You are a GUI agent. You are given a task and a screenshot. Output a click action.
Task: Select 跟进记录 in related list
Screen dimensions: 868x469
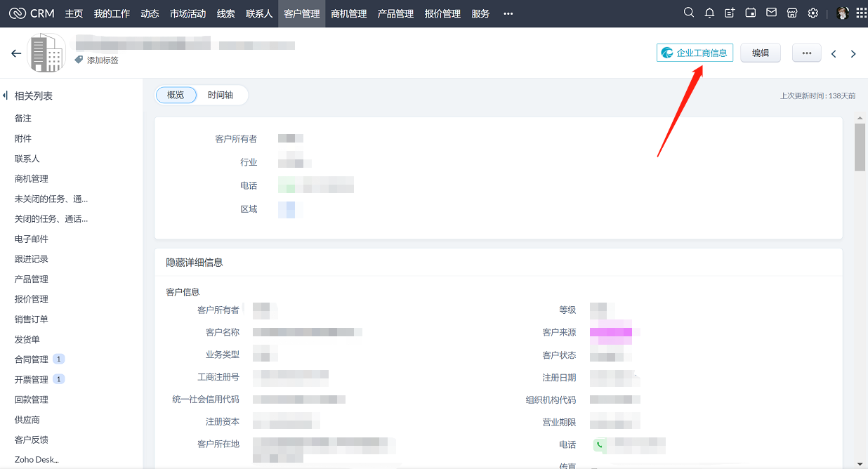coord(32,259)
